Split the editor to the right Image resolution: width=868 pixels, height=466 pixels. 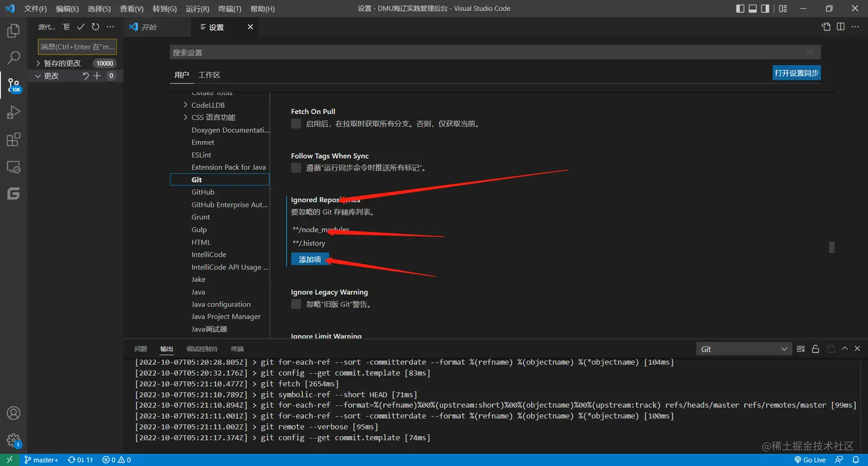tap(840, 27)
